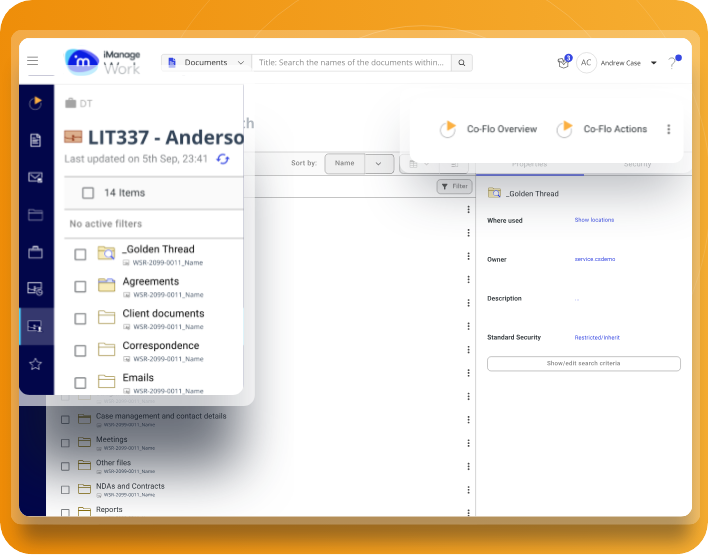
Task: Expand the Andrew Case user menu arrow
Action: [x=653, y=63]
